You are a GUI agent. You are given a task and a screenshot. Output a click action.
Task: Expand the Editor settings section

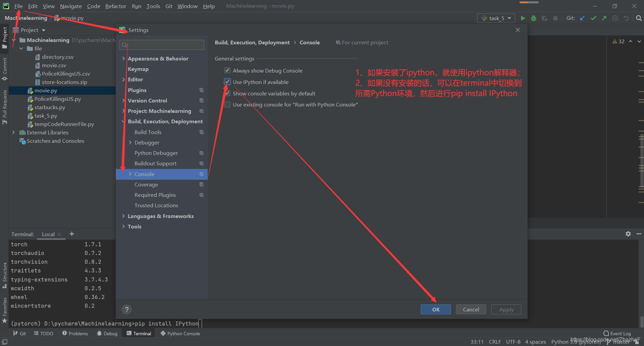(x=123, y=79)
